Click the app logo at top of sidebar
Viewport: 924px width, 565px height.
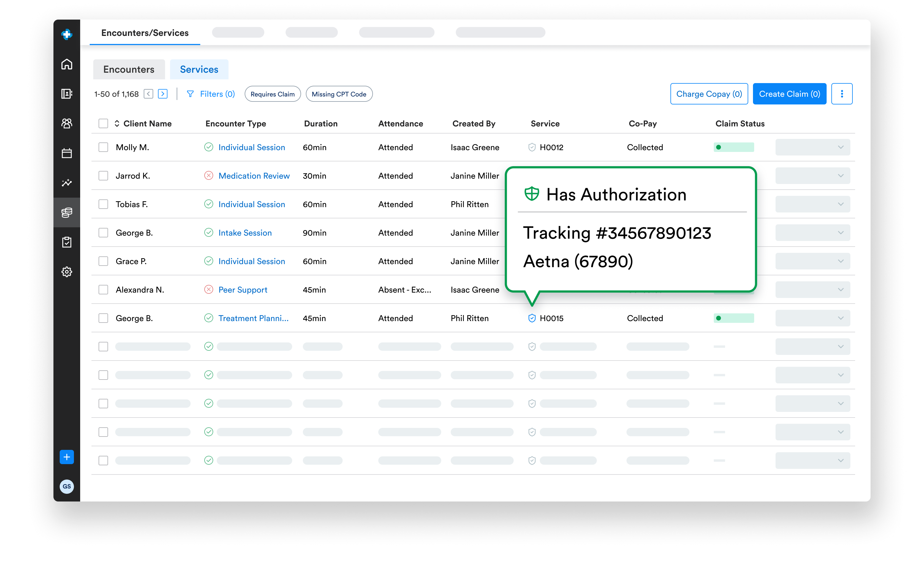pyautogui.click(x=67, y=34)
